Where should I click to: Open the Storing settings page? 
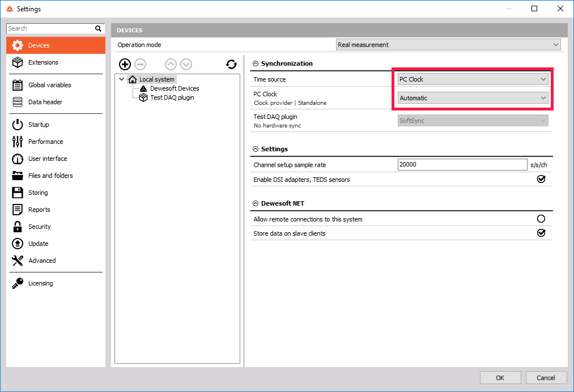tap(56, 193)
